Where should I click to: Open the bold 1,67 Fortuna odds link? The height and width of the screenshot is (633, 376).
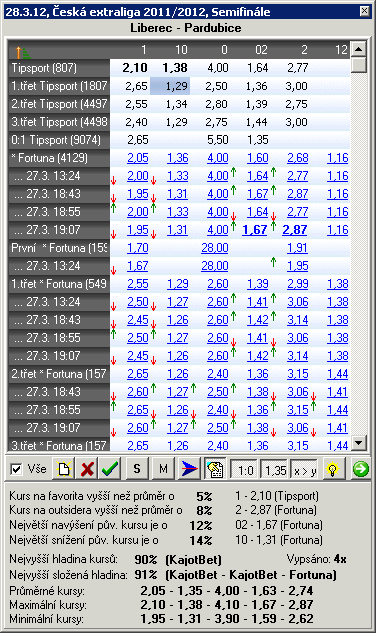pyautogui.click(x=255, y=230)
